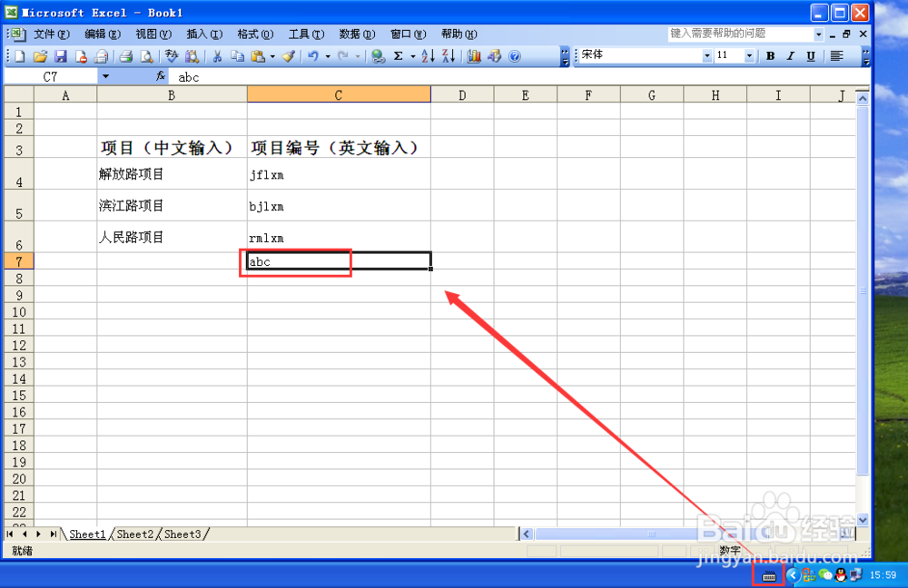The width and height of the screenshot is (908, 588).
Task: Click the AutoSum sigma icon
Action: 399,56
